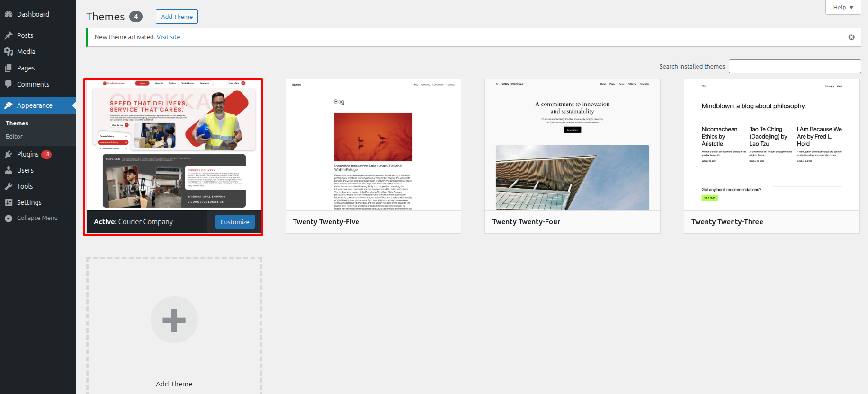Open the Editor submenu item
The image size is (868, 394).
click(x=14, y=136)
